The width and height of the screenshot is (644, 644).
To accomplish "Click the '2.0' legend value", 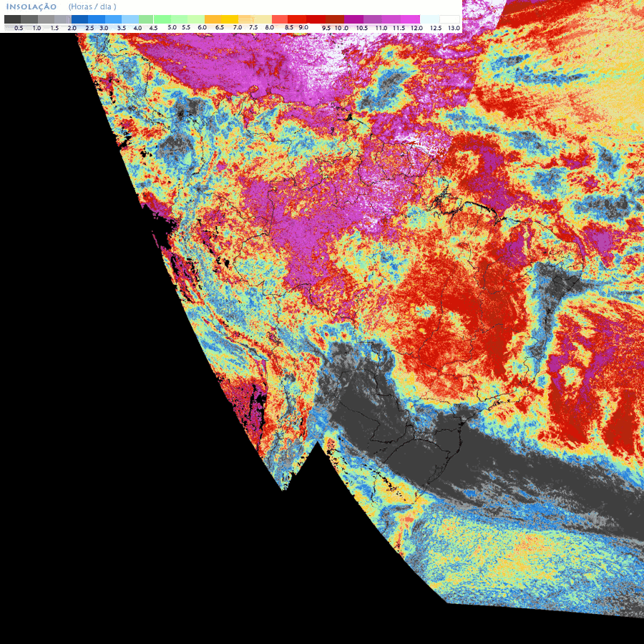I will coord(72,29).
